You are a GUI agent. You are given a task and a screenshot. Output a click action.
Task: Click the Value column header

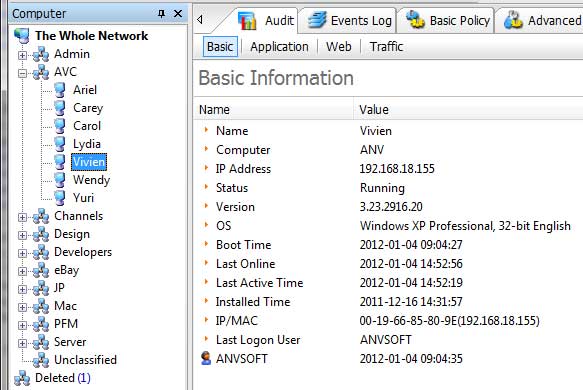(x=468, y=110)
